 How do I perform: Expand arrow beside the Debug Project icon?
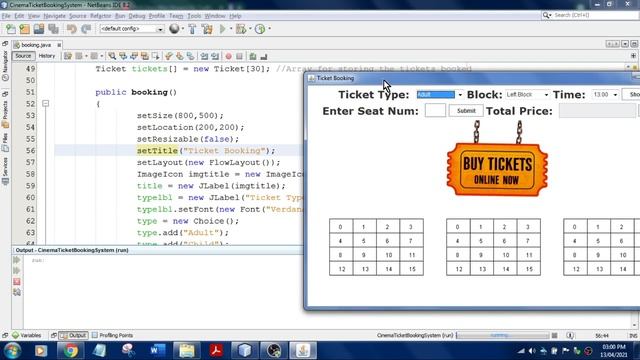[250, 29]
